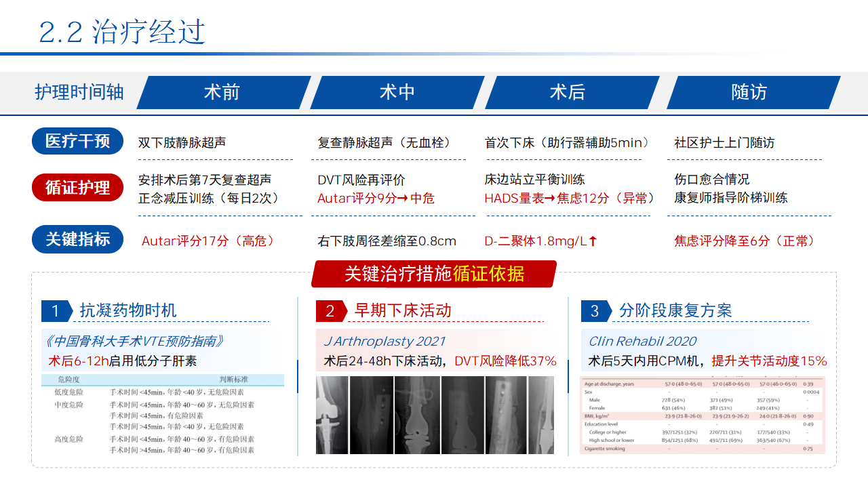Click the red number 2 badge

tap(330, 311)
